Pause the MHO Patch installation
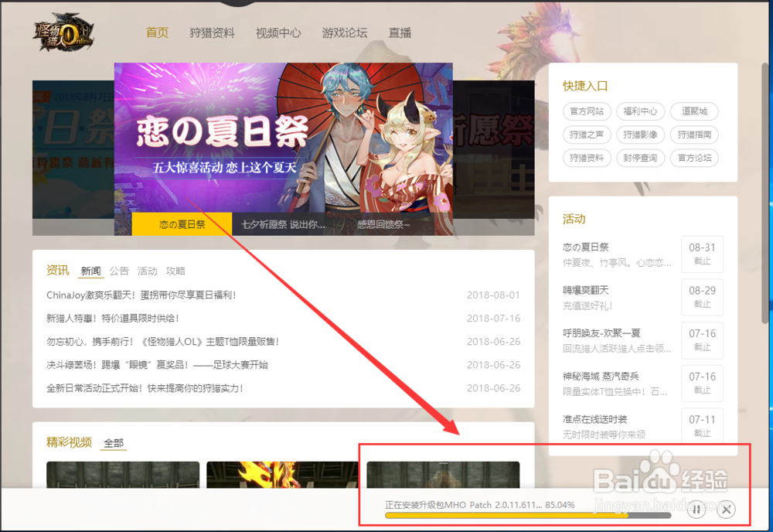Image resolution: width=773 pixels, height=532 pixels. point(696,510)
